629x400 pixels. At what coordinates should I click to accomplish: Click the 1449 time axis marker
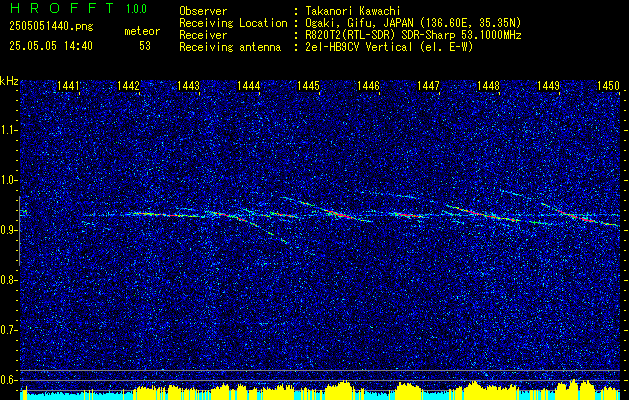(548, 85)
